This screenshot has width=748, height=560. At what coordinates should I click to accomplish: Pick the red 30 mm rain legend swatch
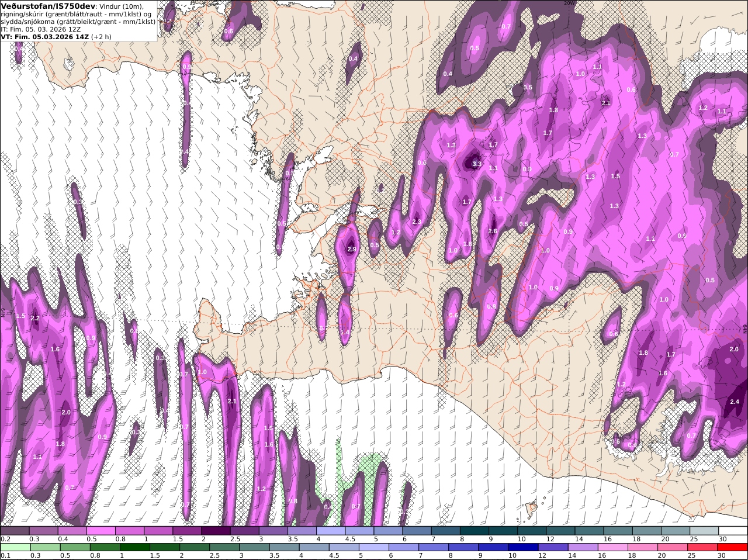(x=733, y=547)
